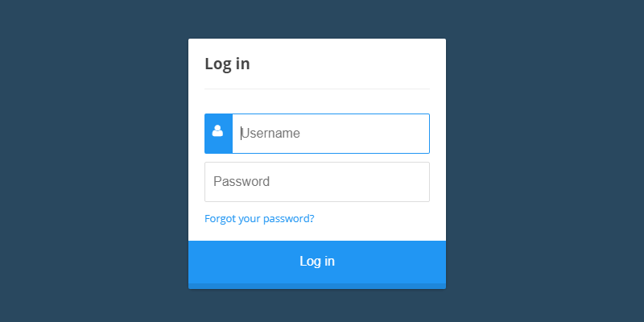
Task: Click right end of Username field
Action: point(419,134)
